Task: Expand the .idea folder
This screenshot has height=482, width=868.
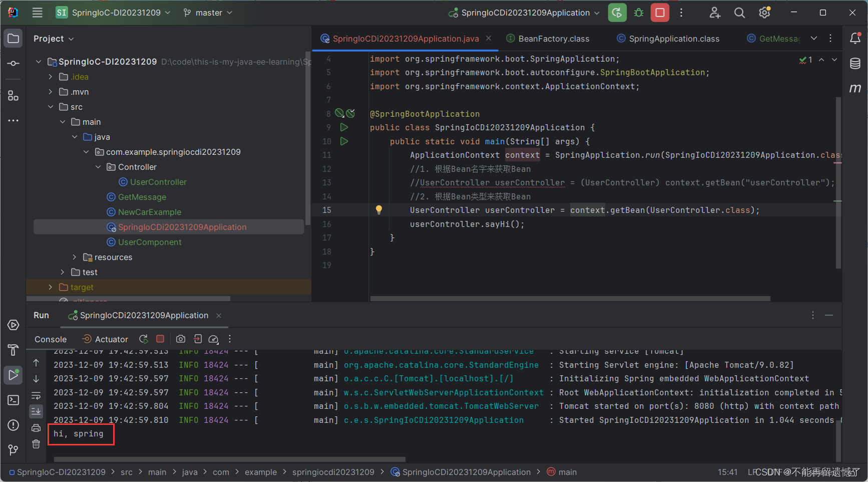Action: pos(51,77)
